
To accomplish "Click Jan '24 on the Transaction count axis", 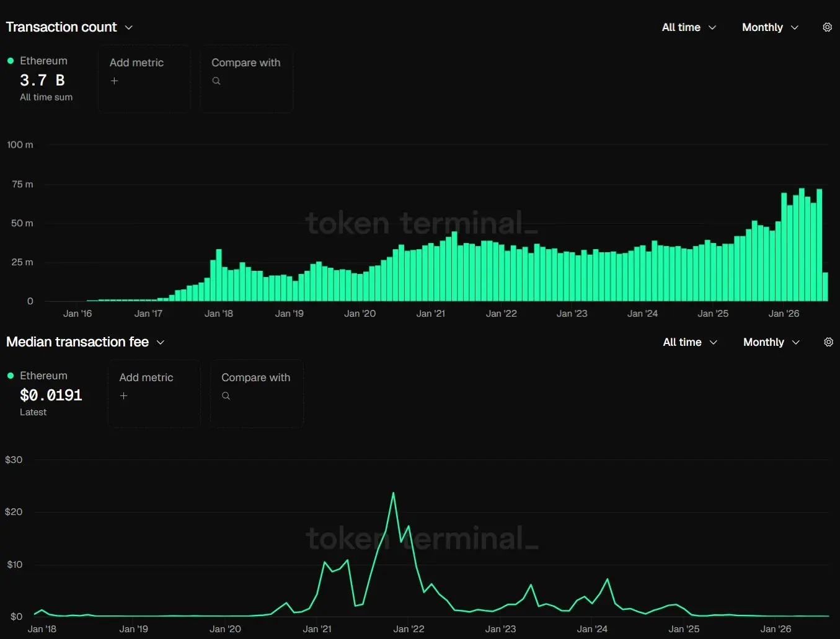I will 643,314.
